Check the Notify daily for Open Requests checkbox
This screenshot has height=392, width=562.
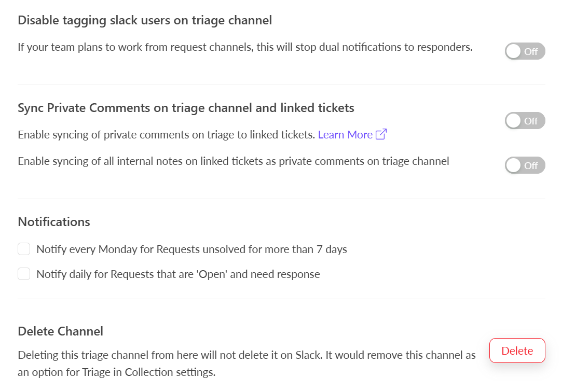24,274
